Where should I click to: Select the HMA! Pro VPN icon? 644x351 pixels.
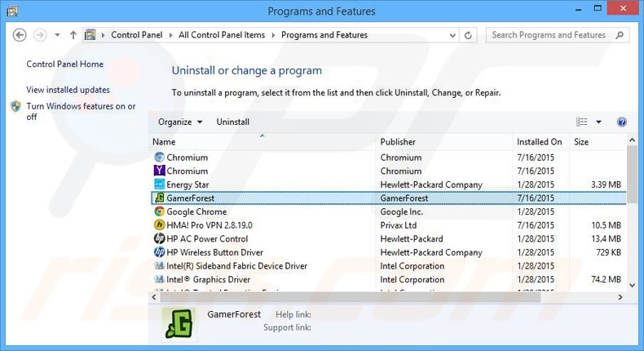[x=159, y=225]
